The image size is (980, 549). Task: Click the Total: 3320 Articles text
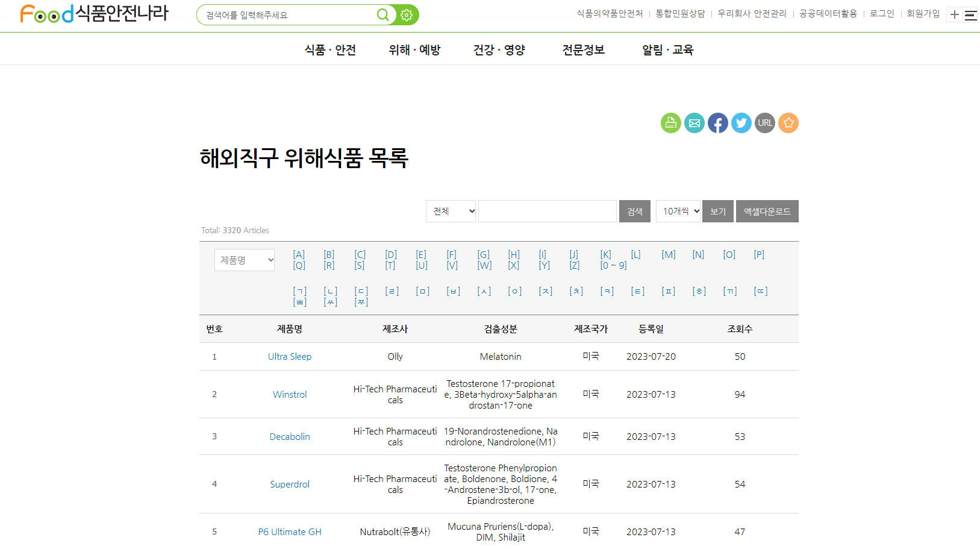coord(235,230)
